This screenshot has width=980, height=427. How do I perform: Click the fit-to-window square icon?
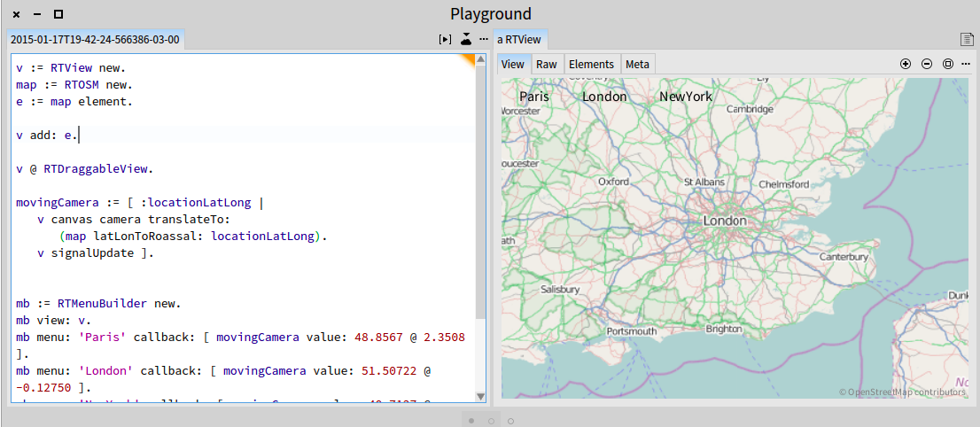(948, 64)
